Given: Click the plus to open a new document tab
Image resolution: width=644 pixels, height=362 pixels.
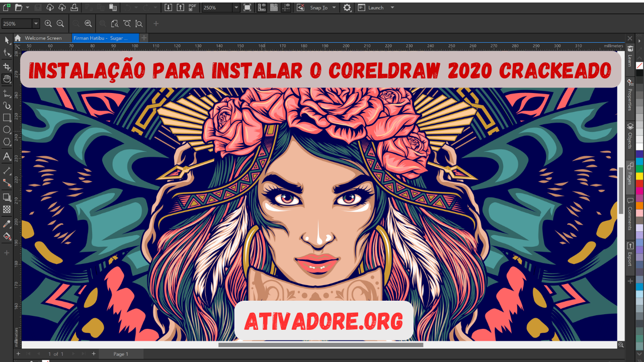Looking at the screenshot, I should (144, 38).
